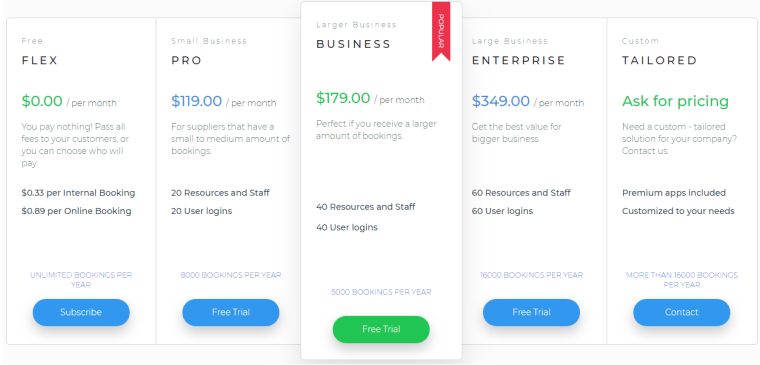Click the green Free Trial button
The image size is (760, 365).
pyautogui.click(x=381, y=329)
